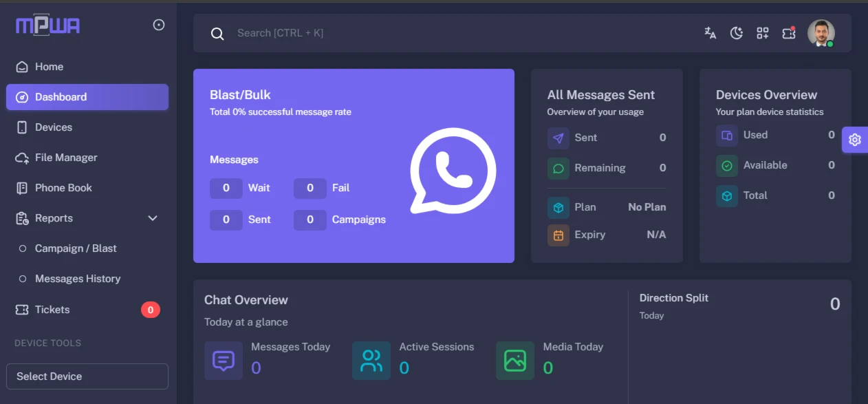
Task: Open ticket notifications icon in header
Action: point(789,33)
